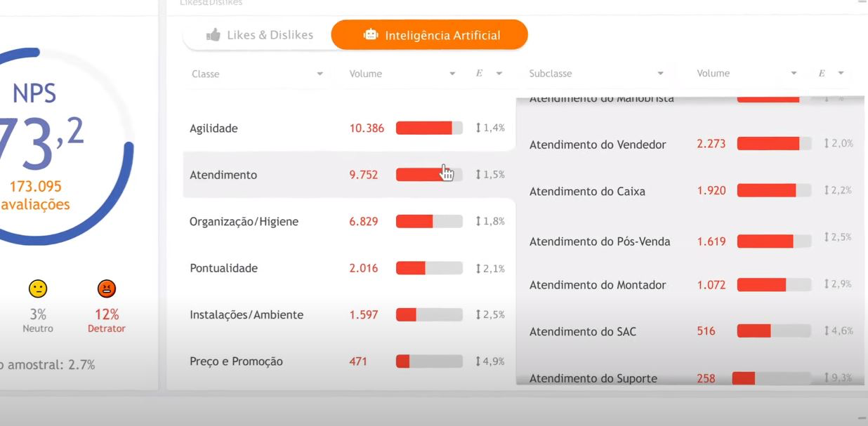
Task: Expand the Volume dropdown in Subclasse table
Action: pyautogui.click(x=794, y=74)
